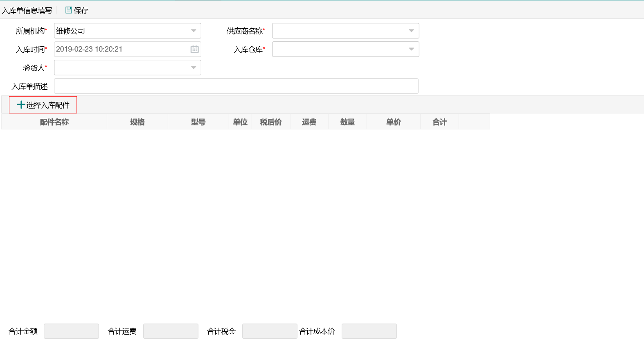The image size is (644, 351).
Task: Click the 验货人 combo box field
Action: point(128,68)
